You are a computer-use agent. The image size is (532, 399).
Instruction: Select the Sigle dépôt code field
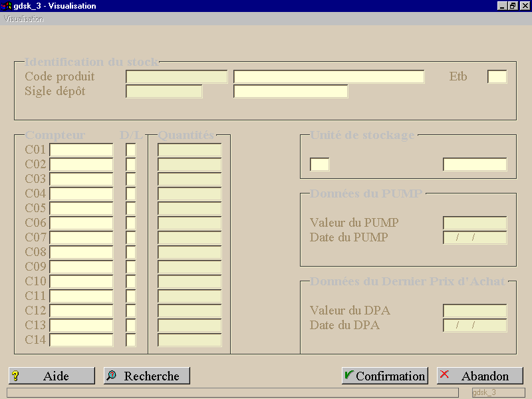(x=164, y=91)
